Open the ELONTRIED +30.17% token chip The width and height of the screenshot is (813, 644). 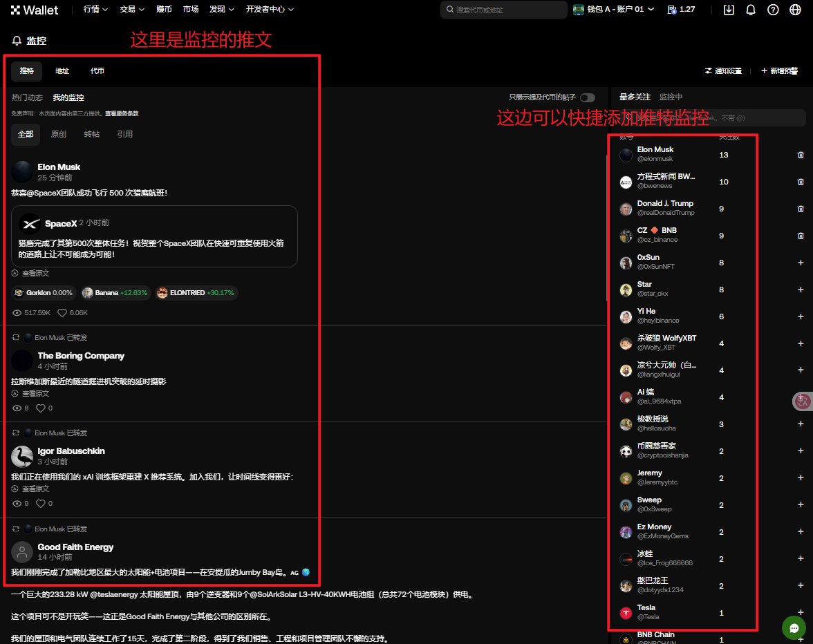(x=196, y=293)
